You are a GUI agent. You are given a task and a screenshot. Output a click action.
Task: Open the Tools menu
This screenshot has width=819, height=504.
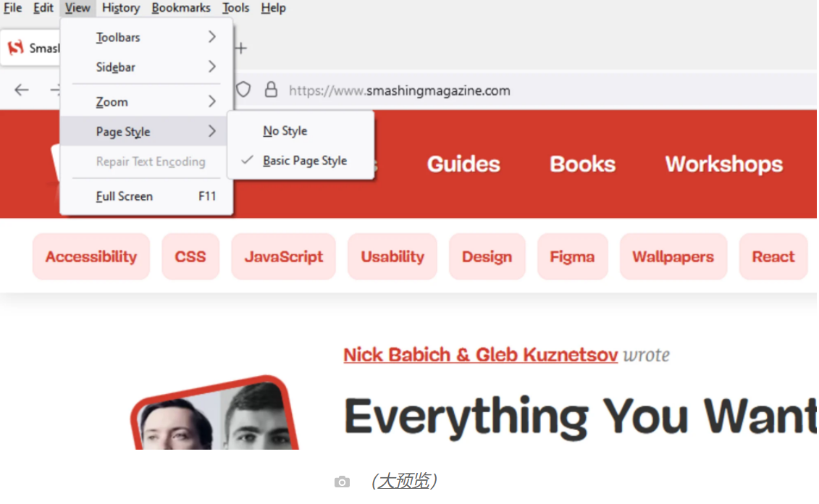(x=235, y=8)
